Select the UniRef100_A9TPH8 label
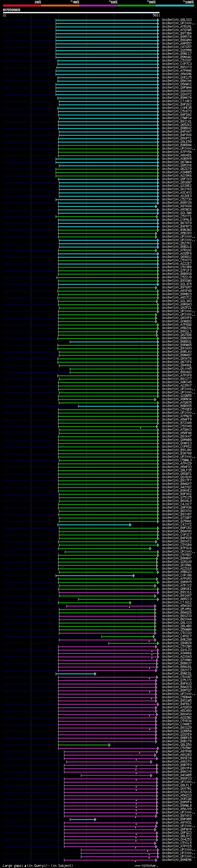197x868 pixels. [x=177, y=752]
